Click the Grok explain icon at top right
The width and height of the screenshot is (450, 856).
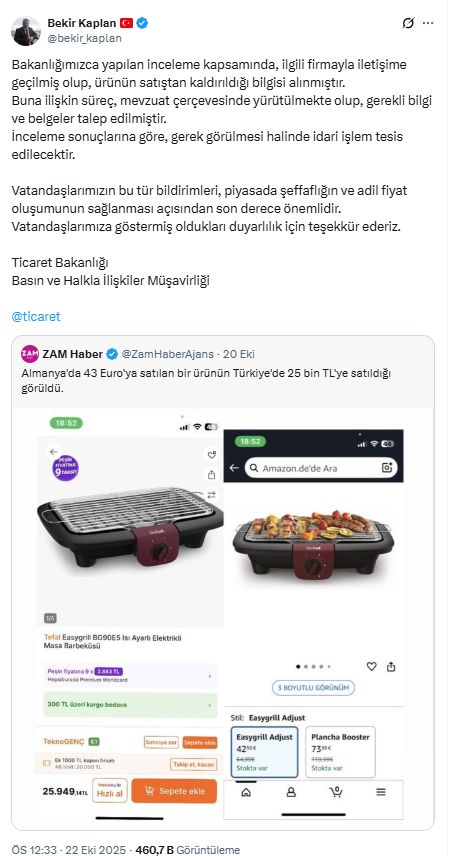pos(407,23)
